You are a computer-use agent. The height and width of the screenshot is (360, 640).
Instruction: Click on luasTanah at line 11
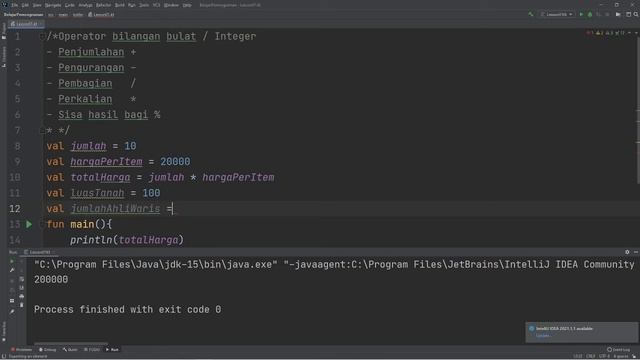[97, 193]
